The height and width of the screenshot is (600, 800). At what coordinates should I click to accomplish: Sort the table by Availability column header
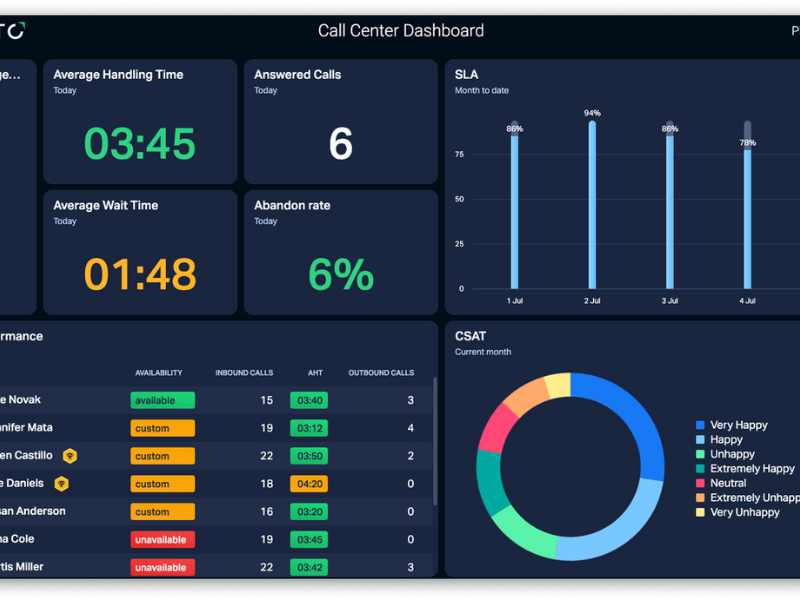[x=158, y=373]
